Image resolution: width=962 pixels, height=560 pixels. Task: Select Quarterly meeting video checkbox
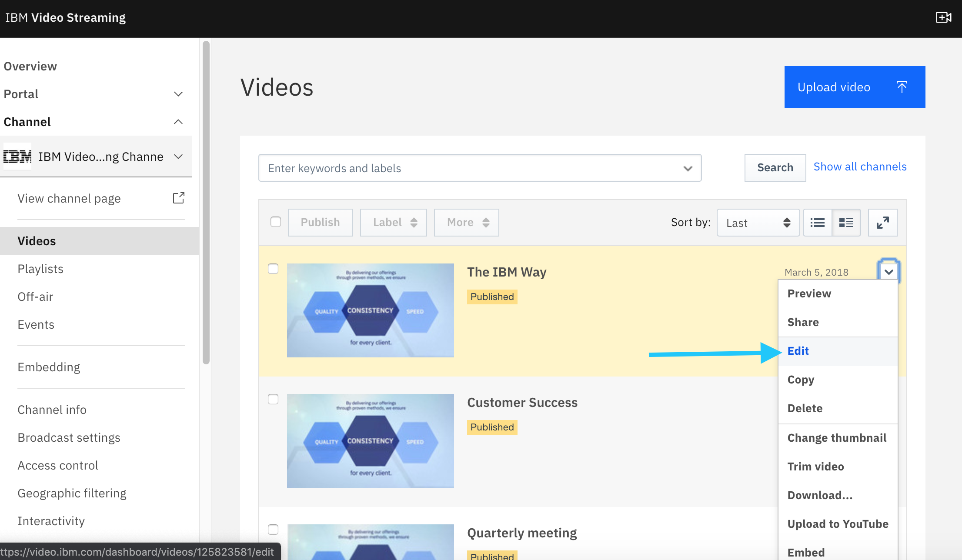coord(273,530)
